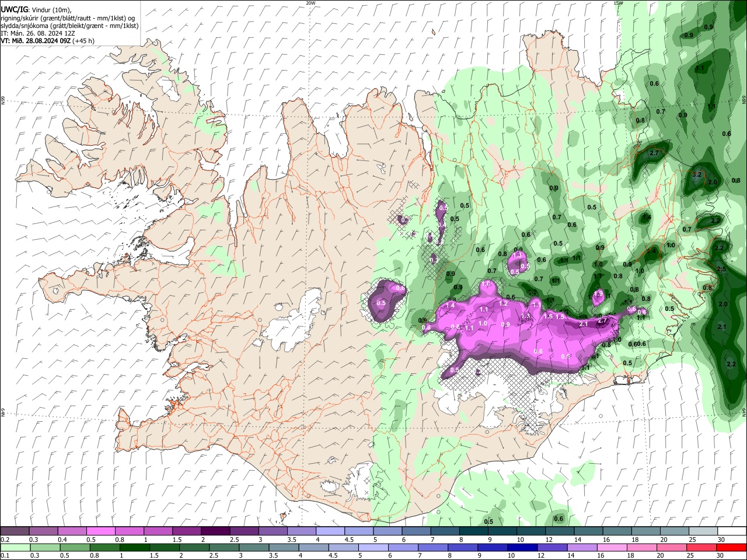Viewport: 747px width, 560px height.
Task: Click the 1.6 snowfall value on the map
Action: 548,316
